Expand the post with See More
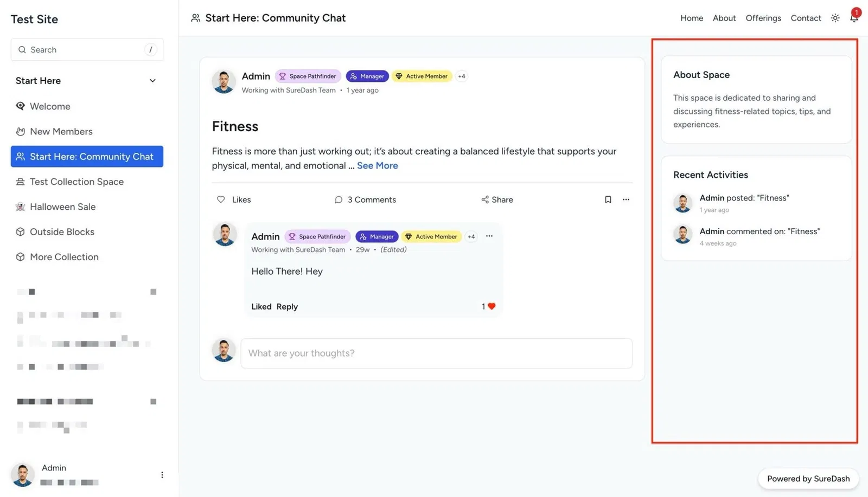868x497 pixels. (x=377, y=165)
